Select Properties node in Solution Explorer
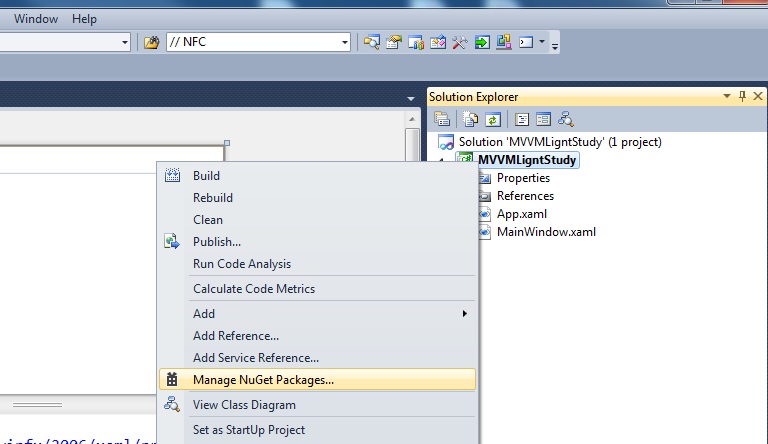Viewport: 768px width, 444px height. pos(523,178)
